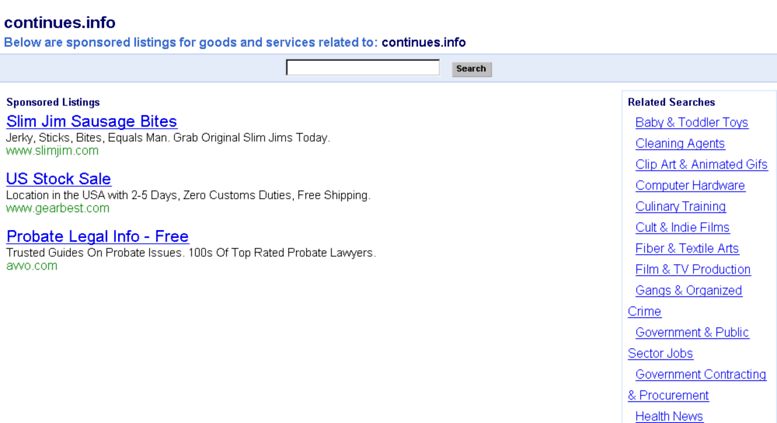Open Health News related search

669,416
